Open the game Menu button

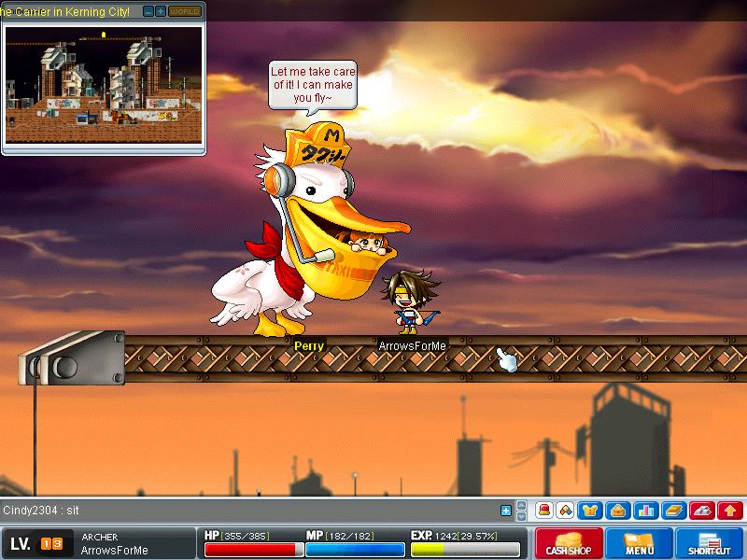pyautogui.click(x=640, y=543)
